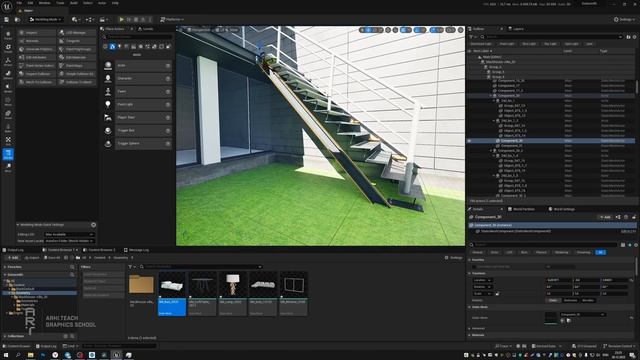Set Mobility to Static

coord(553,300)
